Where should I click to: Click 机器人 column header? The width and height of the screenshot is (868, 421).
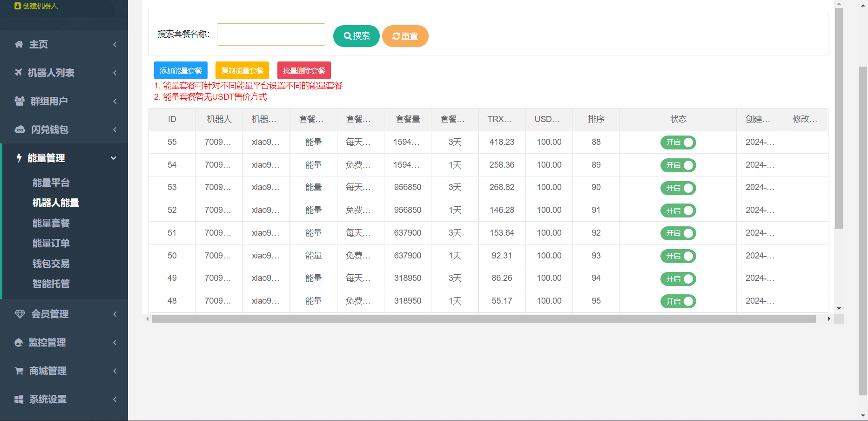(x=219, y=119)
